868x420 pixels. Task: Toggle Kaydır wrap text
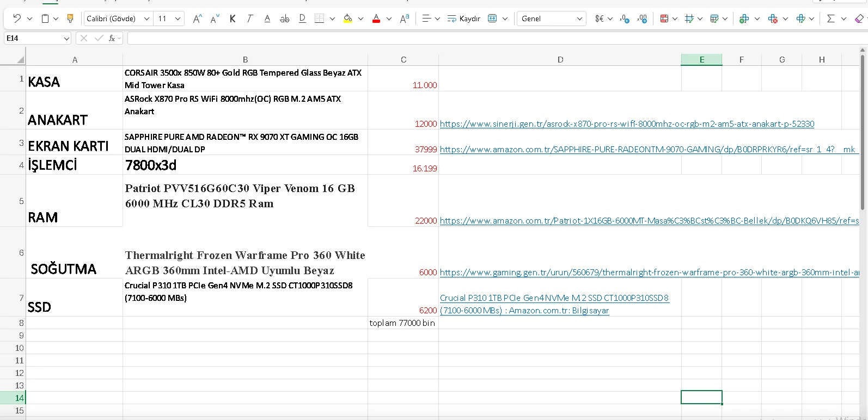pyautogui.click(x=464, y=18)
